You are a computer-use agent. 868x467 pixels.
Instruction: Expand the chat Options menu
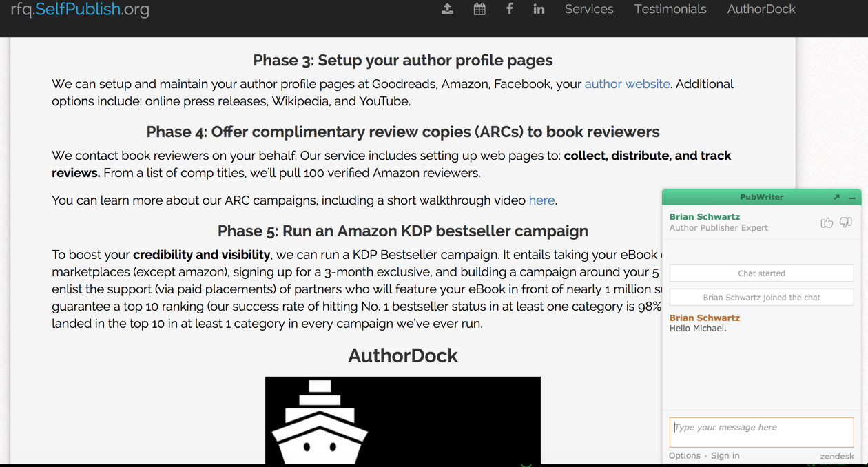click(684, 455)
